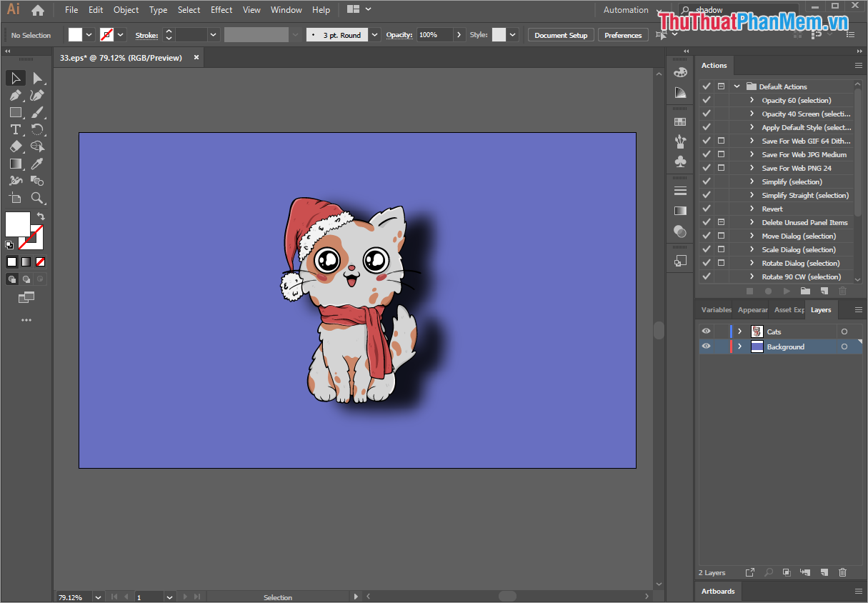This screenshot has height=603, width=868.
Task: Hide the Cats layer
Action: pyautogui.click(x=706, y=331)
